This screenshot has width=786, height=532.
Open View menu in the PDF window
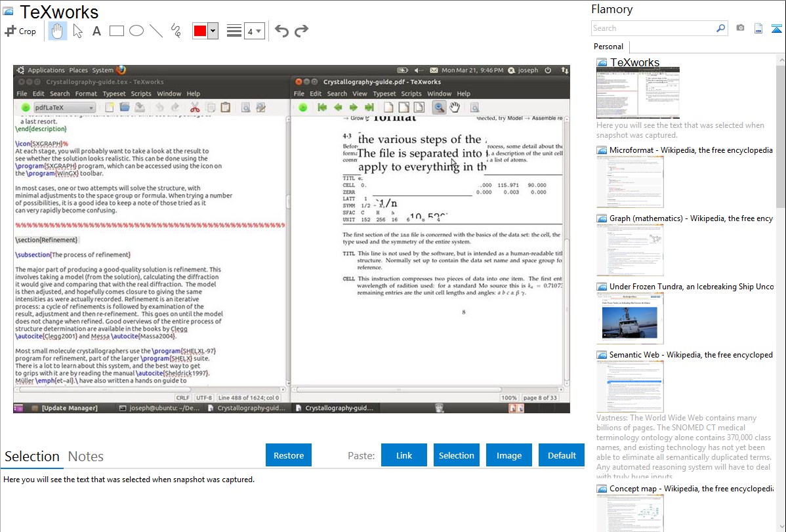pos(360,94)
